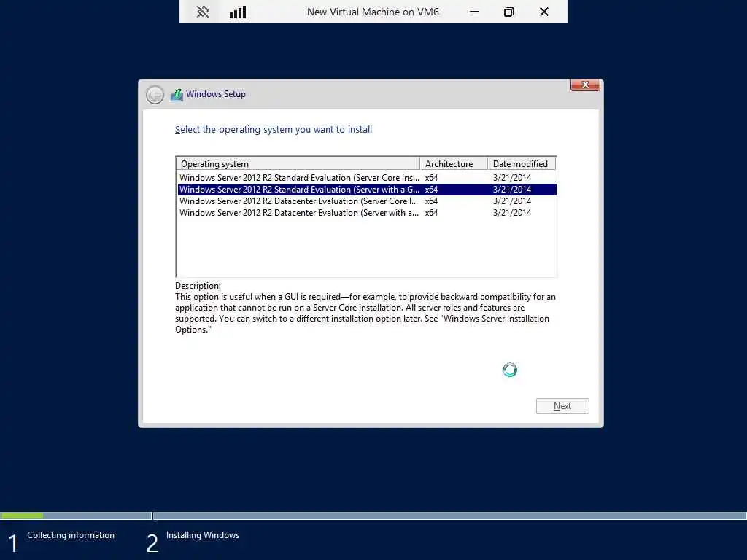Click the 3/21/2014 date in the last row
Image resolution: width=747 pixels, height=560 pixels.
point(511,213)
